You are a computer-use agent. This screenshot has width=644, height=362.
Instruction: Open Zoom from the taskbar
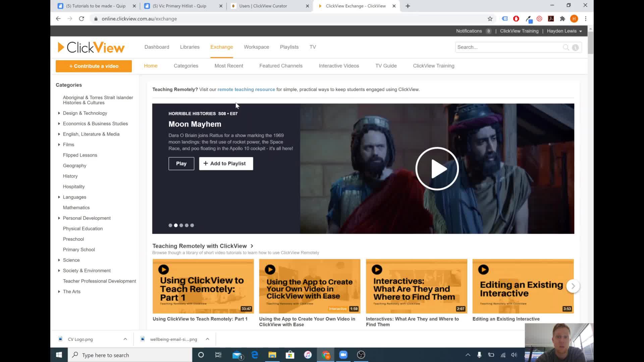tap(343, 355)
